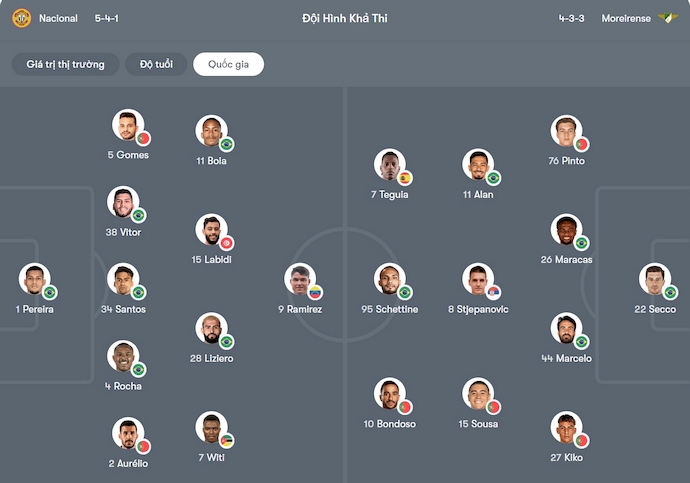Click the Moreirense club crest icon
Screen dimensions: 690x483
668,18
